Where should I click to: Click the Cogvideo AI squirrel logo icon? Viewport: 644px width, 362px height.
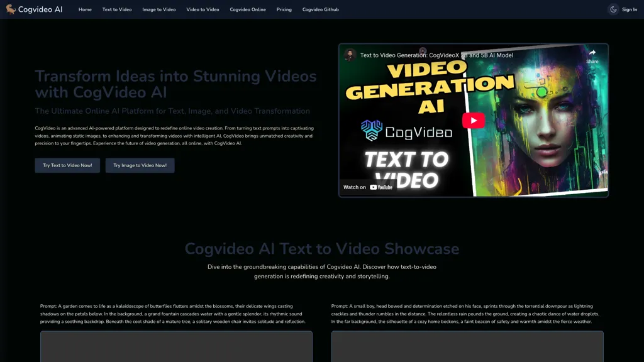click(x=11, y=9)
